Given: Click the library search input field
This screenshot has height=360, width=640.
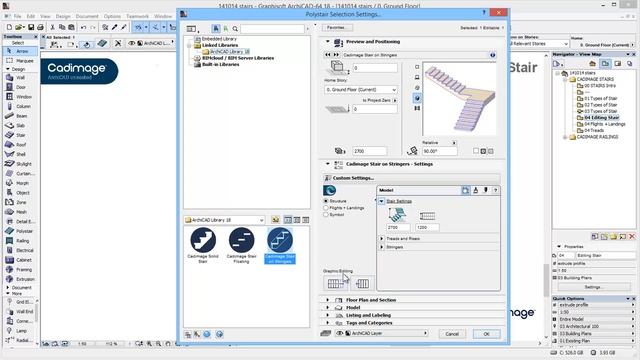Looking at the screenshot, I should tap(273, 29).
